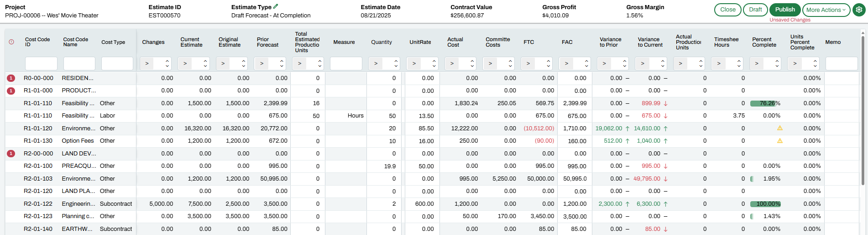Click the red error badge on row R2-00-000
Viewport: 868px width, 235px height.
11,154
